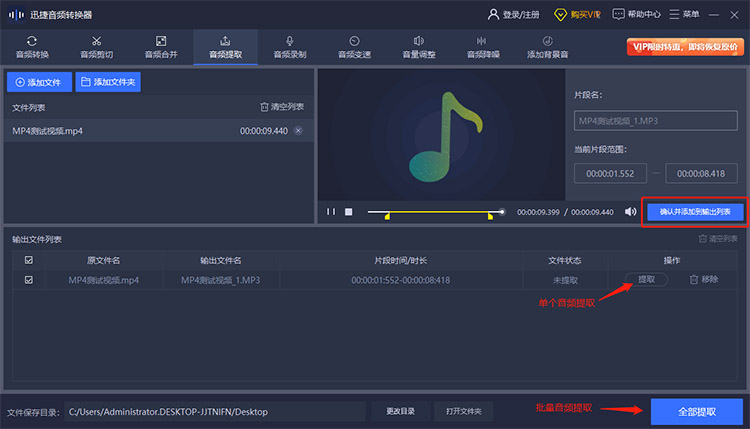Click 购买VIP purchase button
Viewport: 750px width, 429px height.
click(x=577, y=15)
